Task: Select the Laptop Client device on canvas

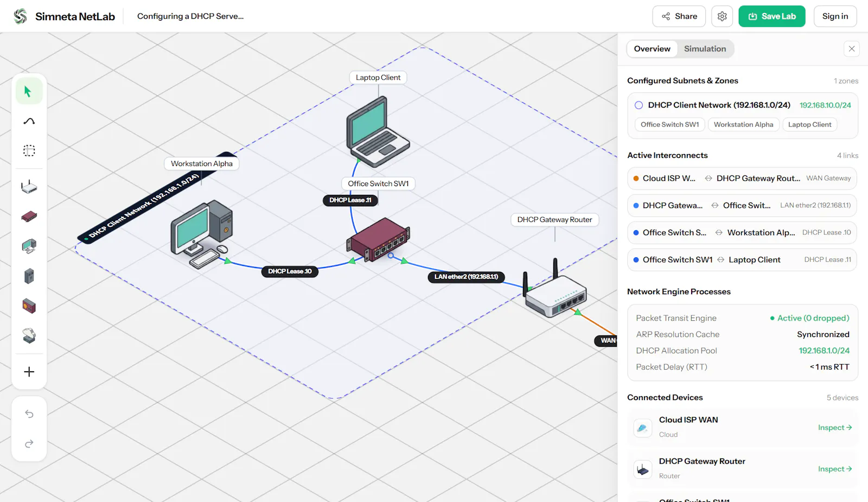Action: 378,132
